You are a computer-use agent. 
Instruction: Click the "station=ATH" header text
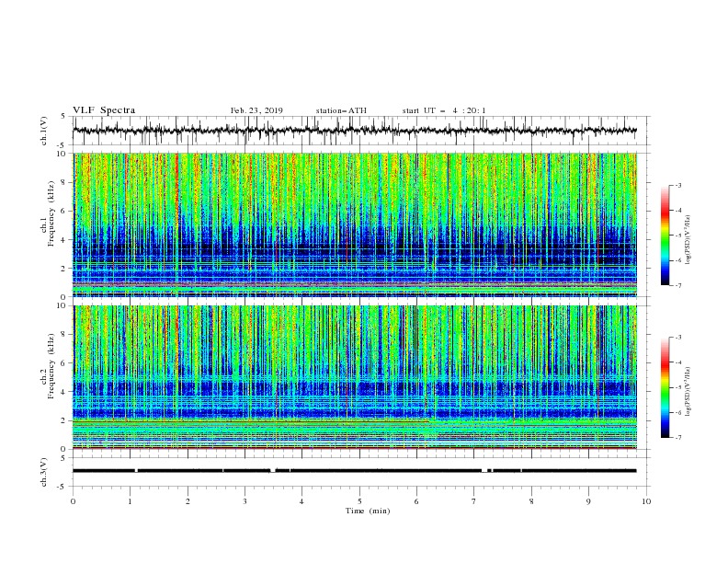pos(341,110)
